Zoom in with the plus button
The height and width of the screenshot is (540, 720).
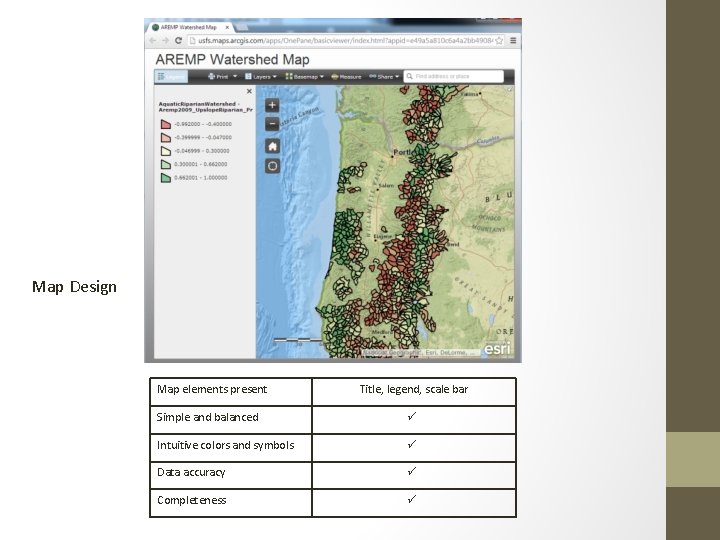click(x=272, y=106)
